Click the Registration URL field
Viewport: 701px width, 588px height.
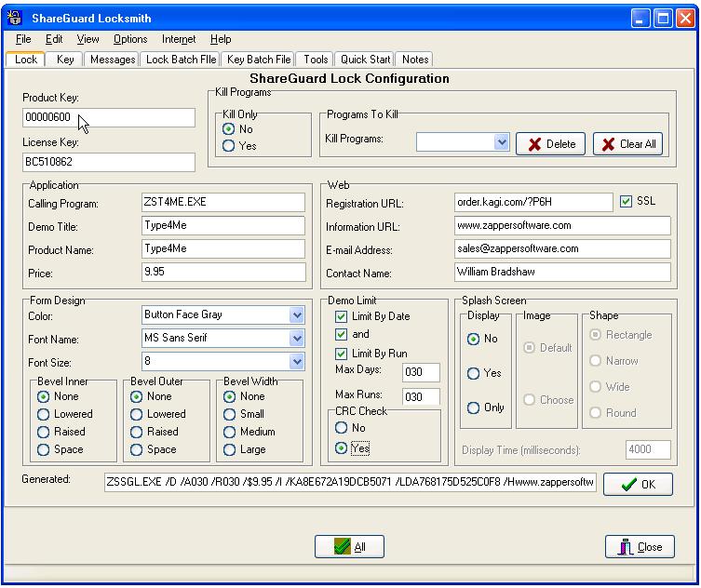pyautogui.click(x=533, y=203)
